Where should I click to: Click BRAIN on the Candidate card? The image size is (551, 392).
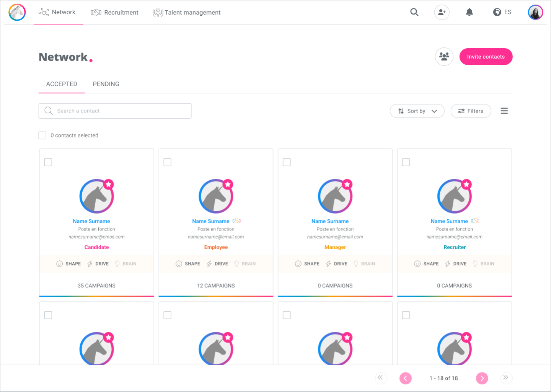(x=126, y=264)
